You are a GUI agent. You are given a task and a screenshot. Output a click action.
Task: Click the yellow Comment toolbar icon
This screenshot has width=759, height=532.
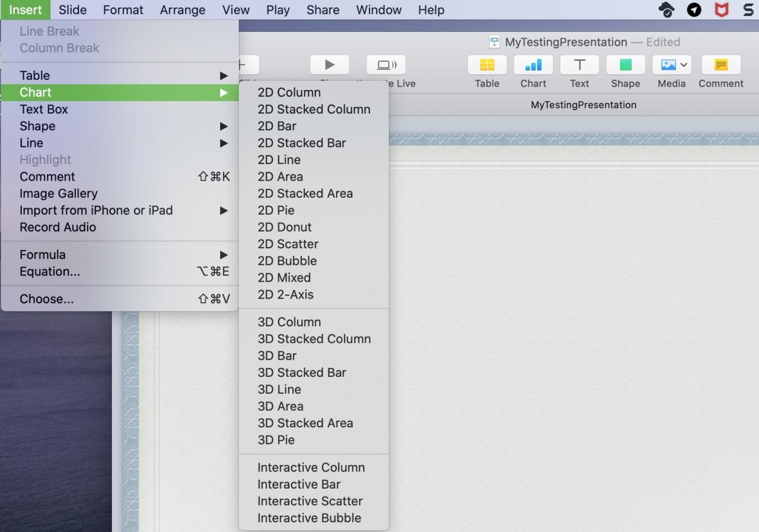(x=721, y=65)
